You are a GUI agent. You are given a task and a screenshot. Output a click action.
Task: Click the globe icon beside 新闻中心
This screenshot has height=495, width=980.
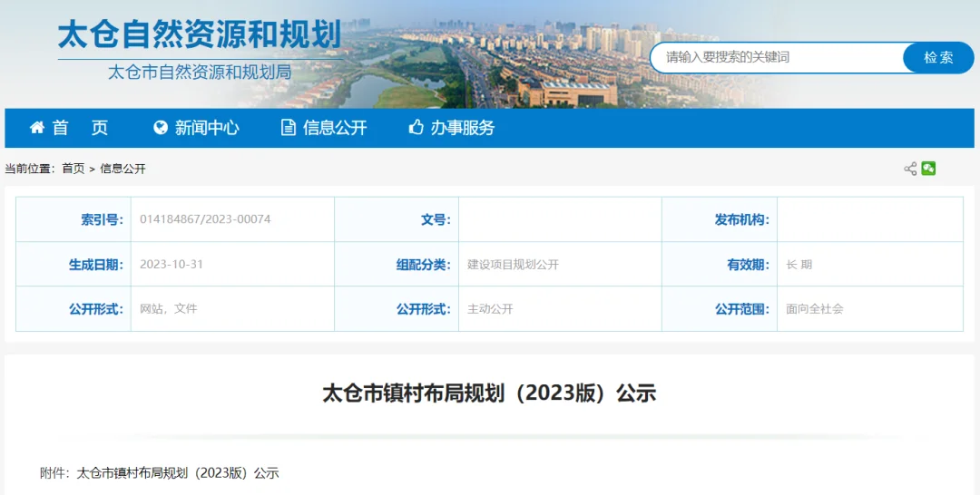(x=161, y=127)
